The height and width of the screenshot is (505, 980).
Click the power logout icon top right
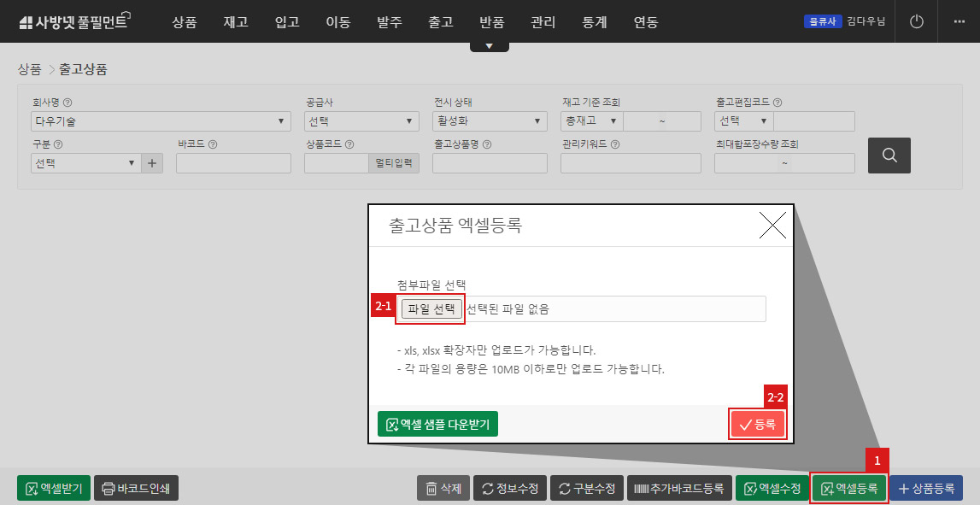pyautogui.click(x=916, y=21)
